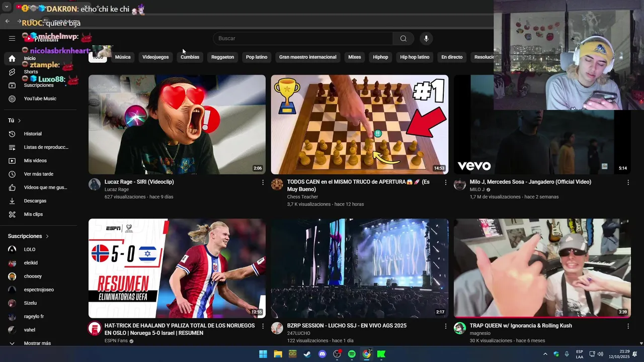Show hidden system tray icons
644x362 pixels.
coord(545,354)
